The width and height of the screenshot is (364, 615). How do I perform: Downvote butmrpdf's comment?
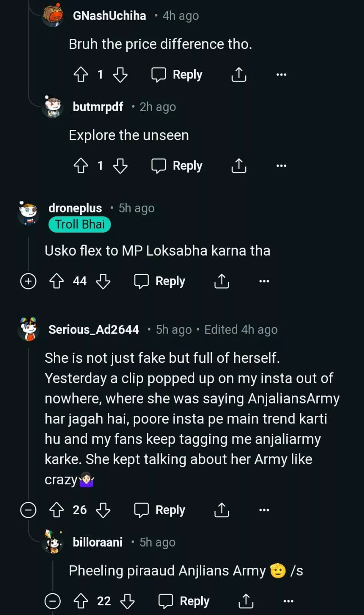point(120,166)
